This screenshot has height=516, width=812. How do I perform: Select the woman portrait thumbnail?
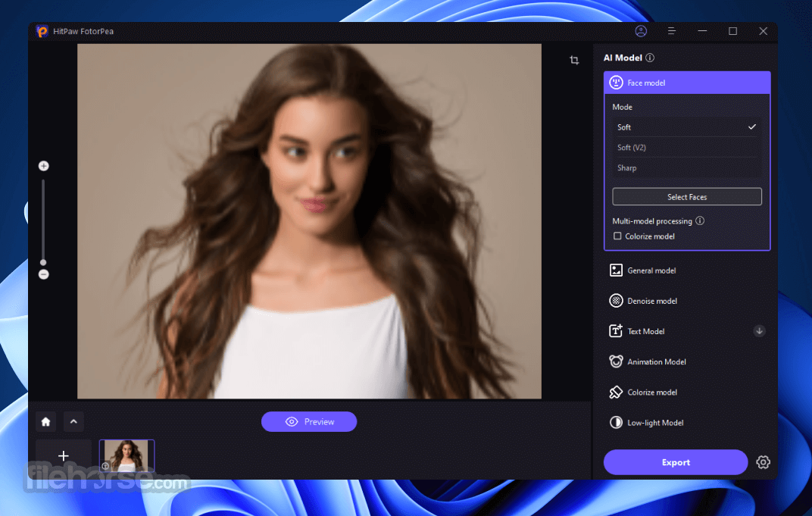pyautogui.click(x=127, y=456)
